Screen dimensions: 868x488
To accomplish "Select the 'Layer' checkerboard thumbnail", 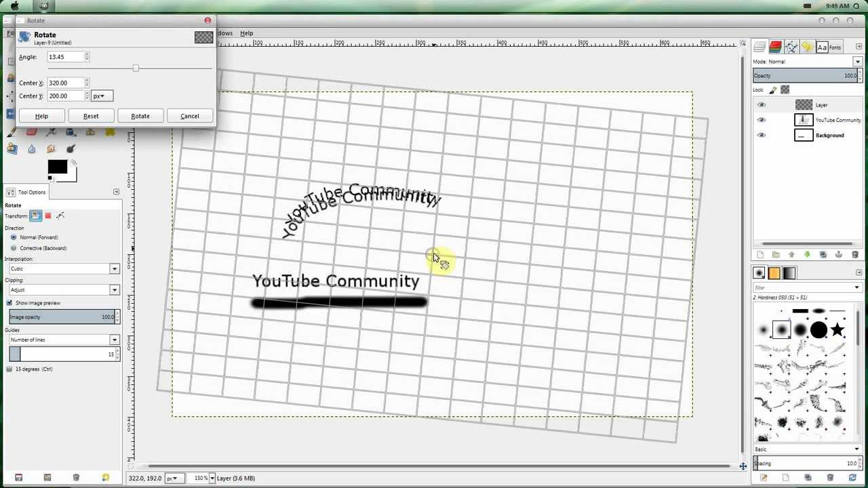I will (804, 105).
